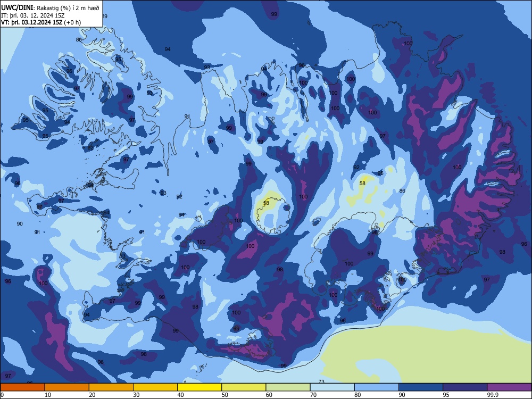Select the dark indigo 95–99.9 legend swatch
The width and height of the screenshot is (532, 399).
pos(465,387)
